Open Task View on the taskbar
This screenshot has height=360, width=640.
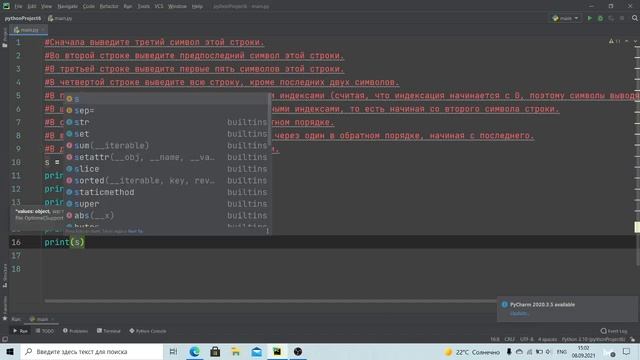[173, 351]
